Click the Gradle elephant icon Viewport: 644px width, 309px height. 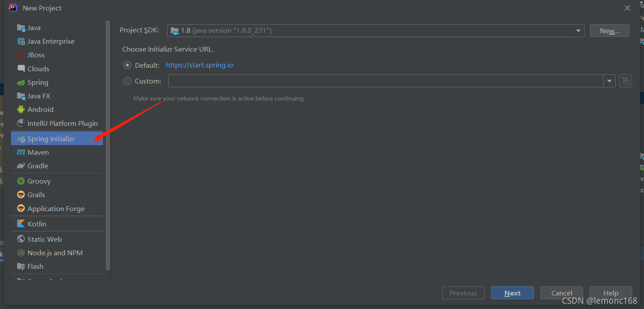pos(21,166)
